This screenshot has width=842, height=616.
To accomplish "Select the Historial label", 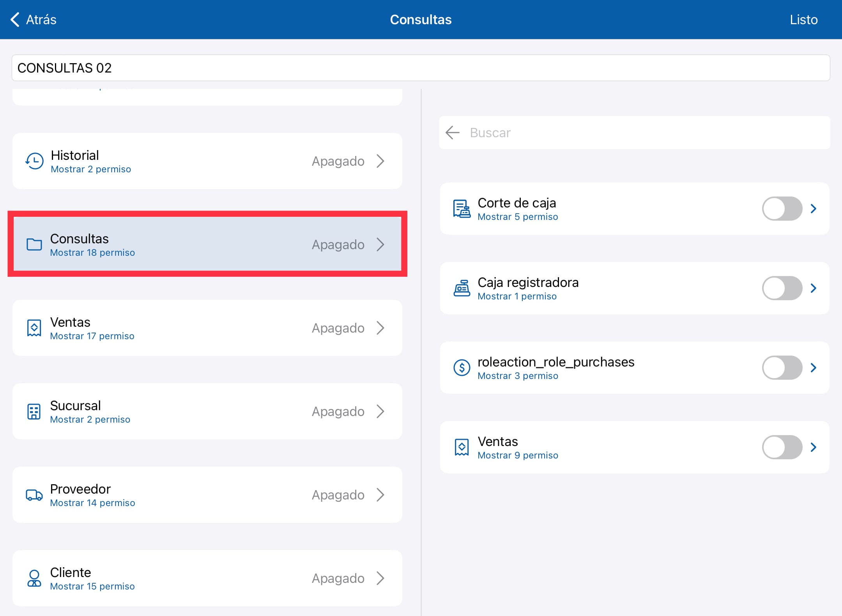I will click(75, 155).
